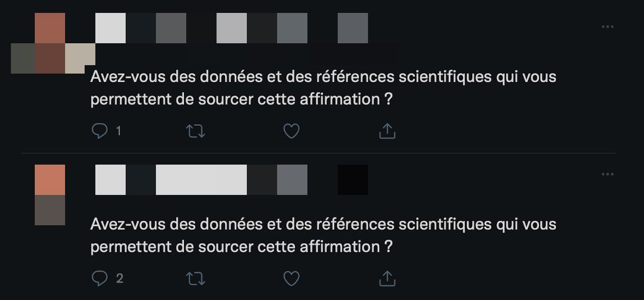Click the blurred timestamp on the first tweet
Screen dimensions: 644x300
pos(353,28)
